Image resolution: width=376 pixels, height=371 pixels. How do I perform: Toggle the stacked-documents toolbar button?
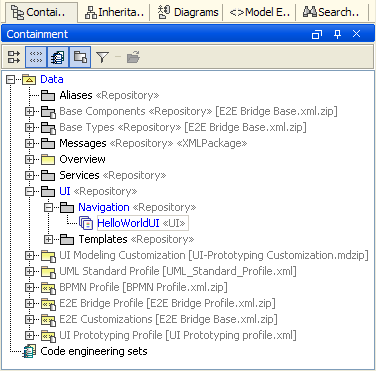pos(58,57)
